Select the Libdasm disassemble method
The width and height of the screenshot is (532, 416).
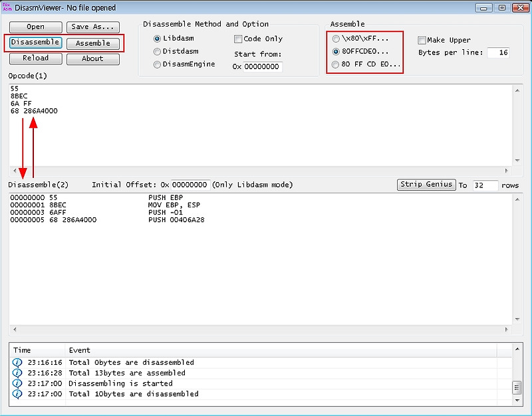tap(156, 38)
